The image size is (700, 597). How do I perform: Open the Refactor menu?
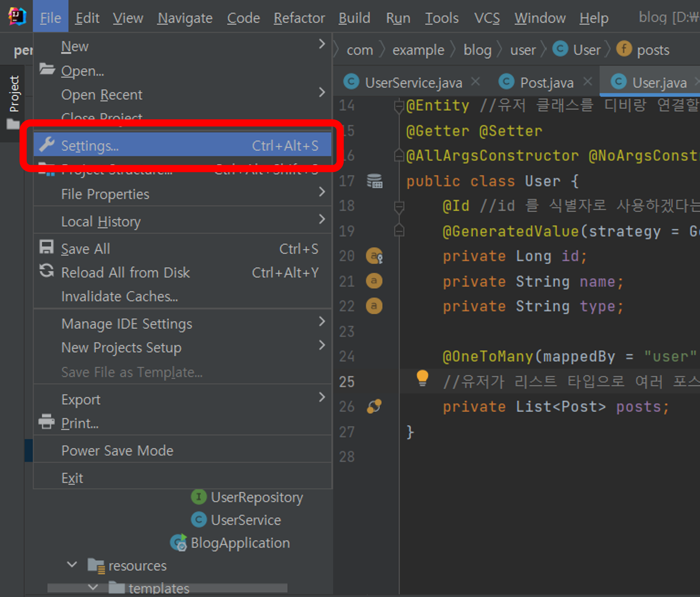299,18
